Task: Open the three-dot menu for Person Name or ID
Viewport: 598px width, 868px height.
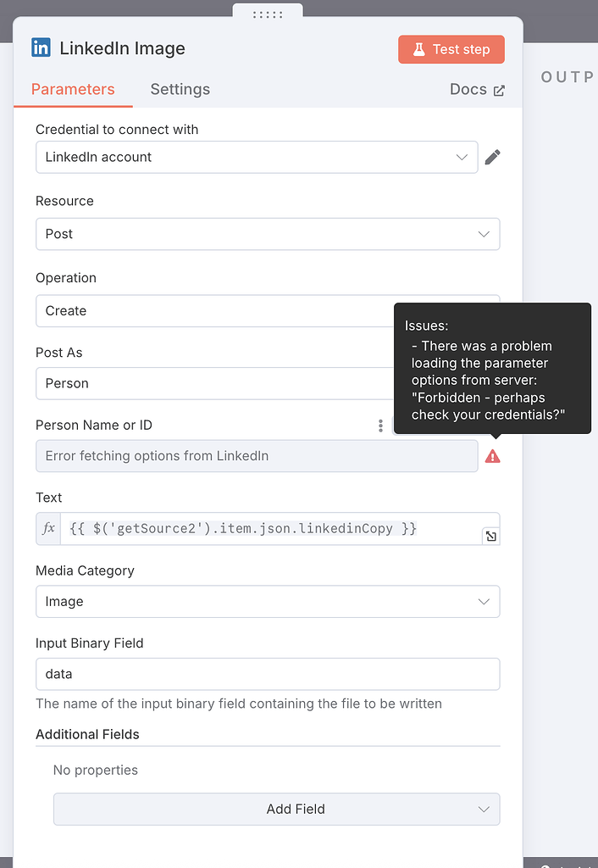Action: 379,426
